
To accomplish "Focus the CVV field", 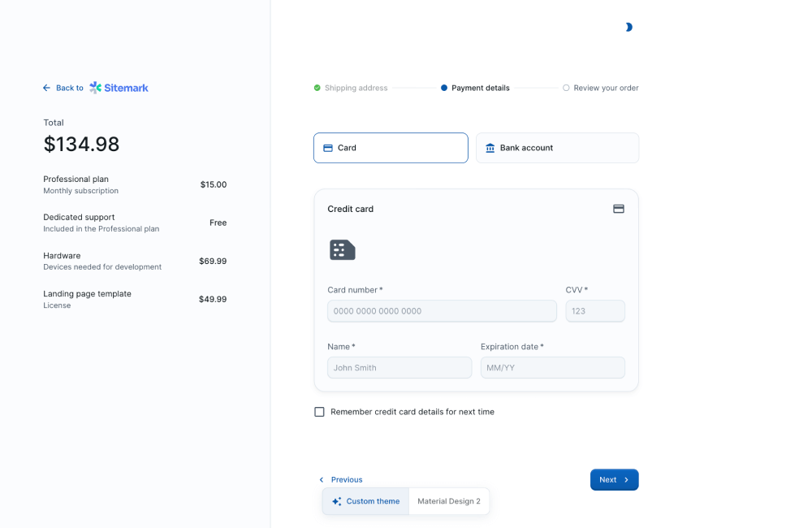I will point(594,311).
